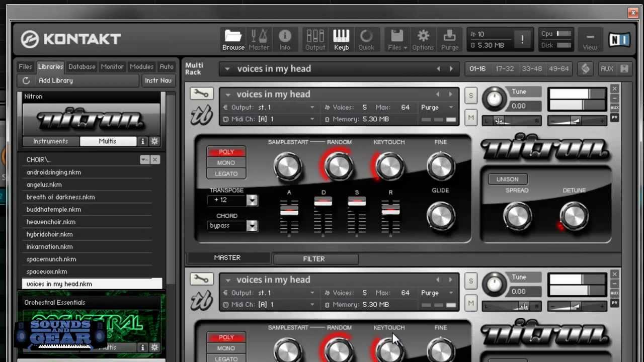The height and width of the screenshot is (362, 644).
Task: Toggle PV button on first instrument
Action: pyautogui.click(x=614, y=118)
